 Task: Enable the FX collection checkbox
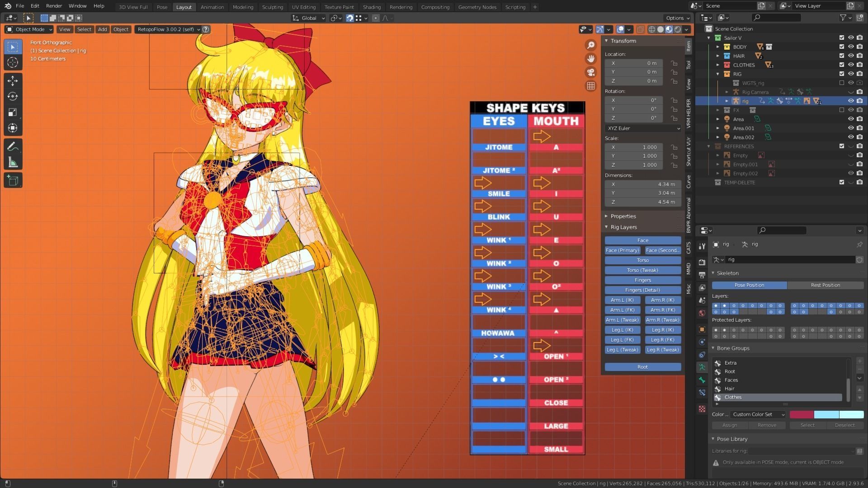click(x=841, y=110)
